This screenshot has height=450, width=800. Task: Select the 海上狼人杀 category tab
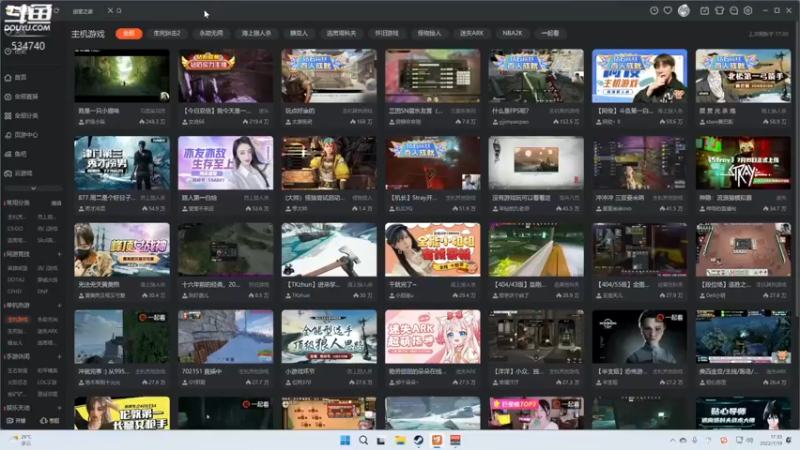coord(256,33)
